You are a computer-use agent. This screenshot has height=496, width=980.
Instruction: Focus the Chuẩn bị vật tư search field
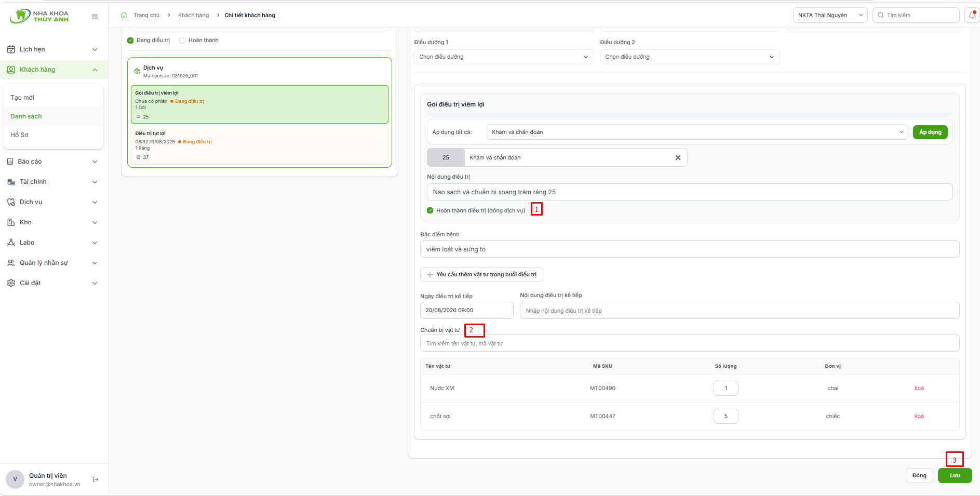[x=690, y=343]
